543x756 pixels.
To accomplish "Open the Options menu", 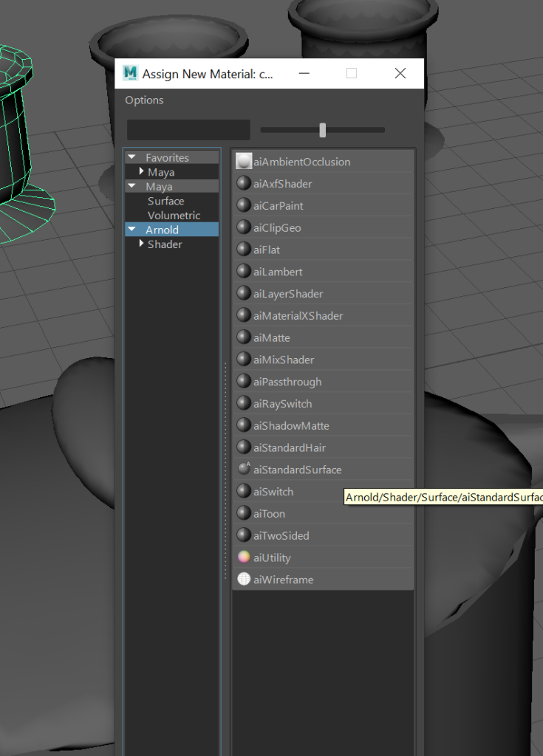I will [144, 100].
